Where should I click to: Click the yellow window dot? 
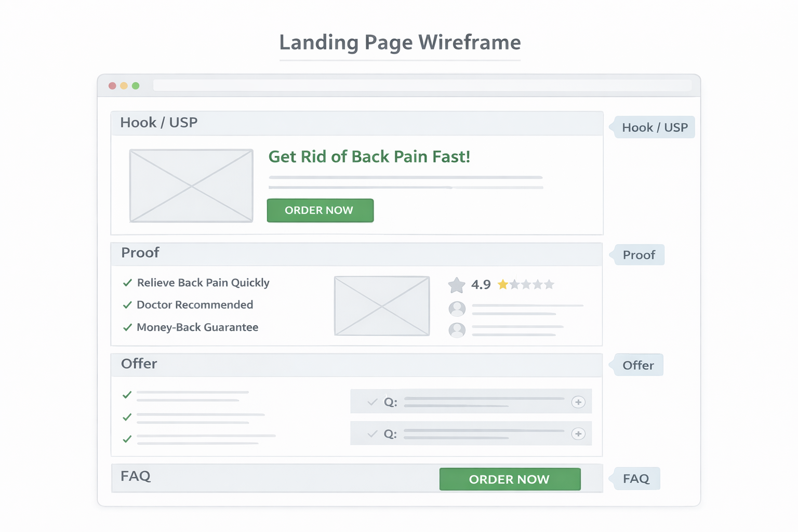point(124,86)
